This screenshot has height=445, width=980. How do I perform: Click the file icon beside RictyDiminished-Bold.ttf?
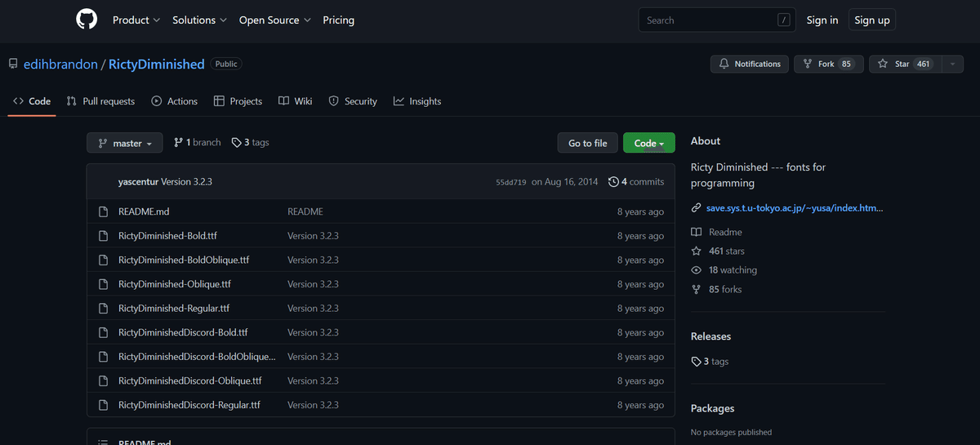point(103,236)
